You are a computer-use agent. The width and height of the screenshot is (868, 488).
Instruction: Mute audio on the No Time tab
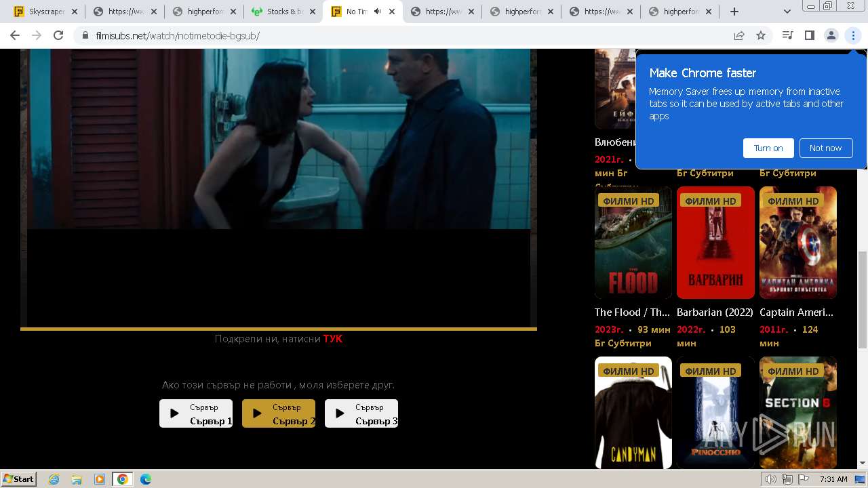(378, 12)
